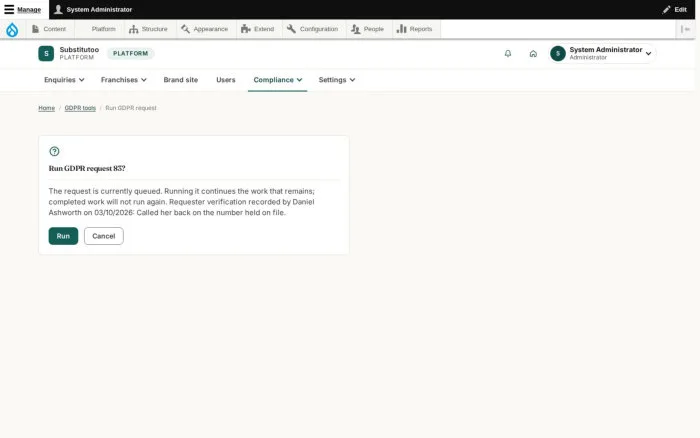Toggle the toolbar orientation icon
700x438 pixels.
[685, 29]
